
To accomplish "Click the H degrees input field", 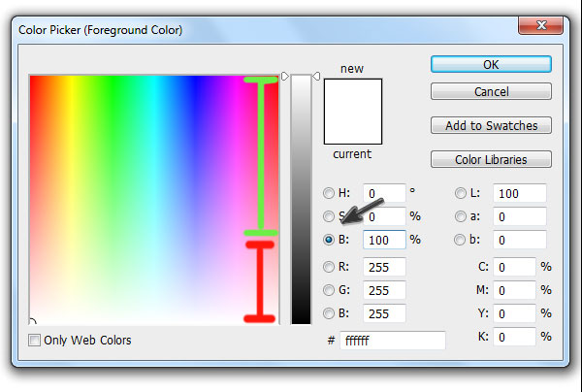I will pos(384,193).
